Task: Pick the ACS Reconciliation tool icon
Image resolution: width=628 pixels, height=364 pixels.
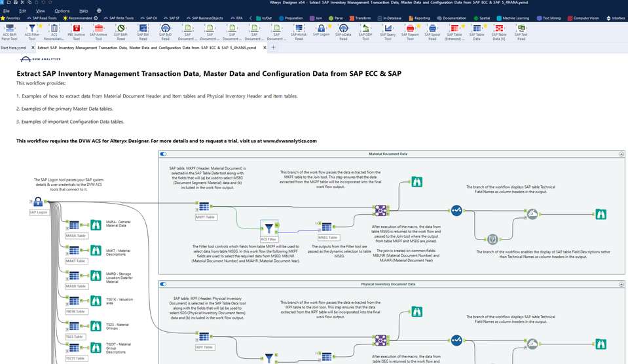Action: point(54,28)
